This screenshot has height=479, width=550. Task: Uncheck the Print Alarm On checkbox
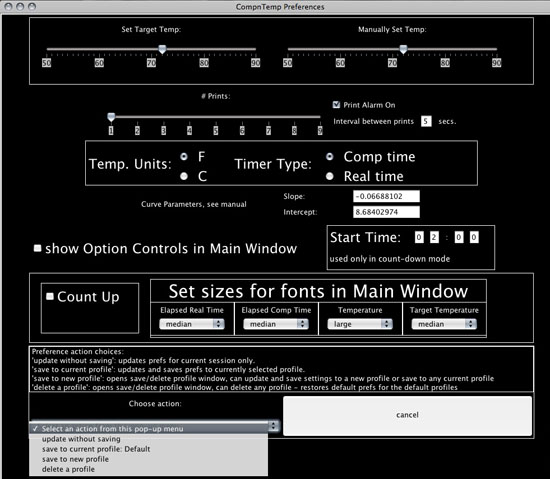point(336,104)
